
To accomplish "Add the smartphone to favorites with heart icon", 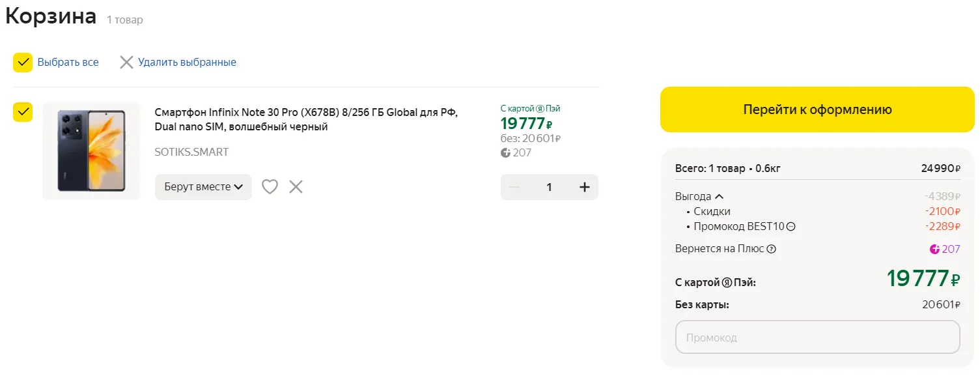I will click(x=270, y=187).
